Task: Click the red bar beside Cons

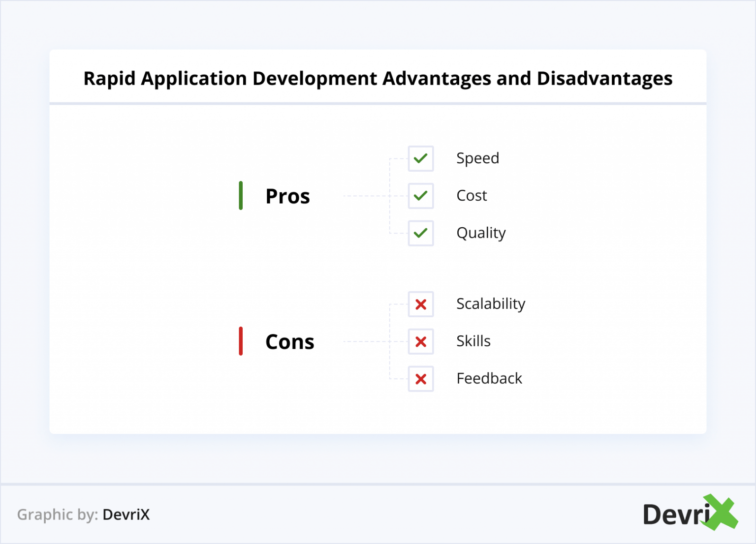Action: click(241, 341)
